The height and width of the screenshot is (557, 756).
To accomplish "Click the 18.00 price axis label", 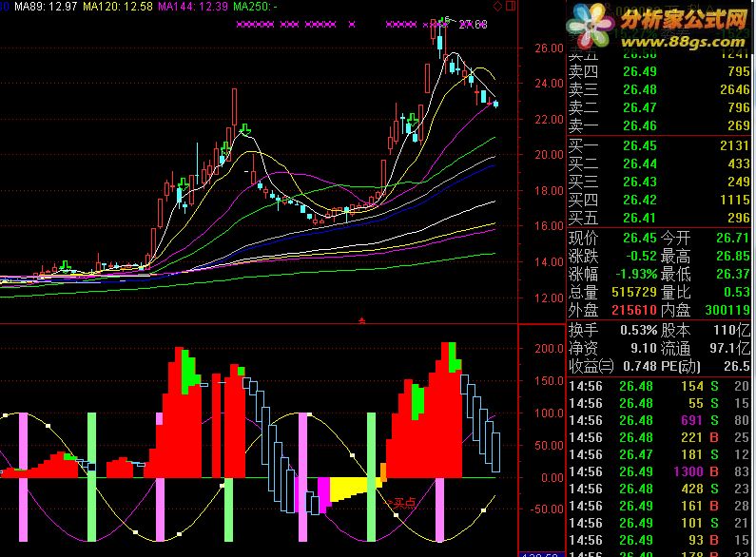I will (549, 191).
